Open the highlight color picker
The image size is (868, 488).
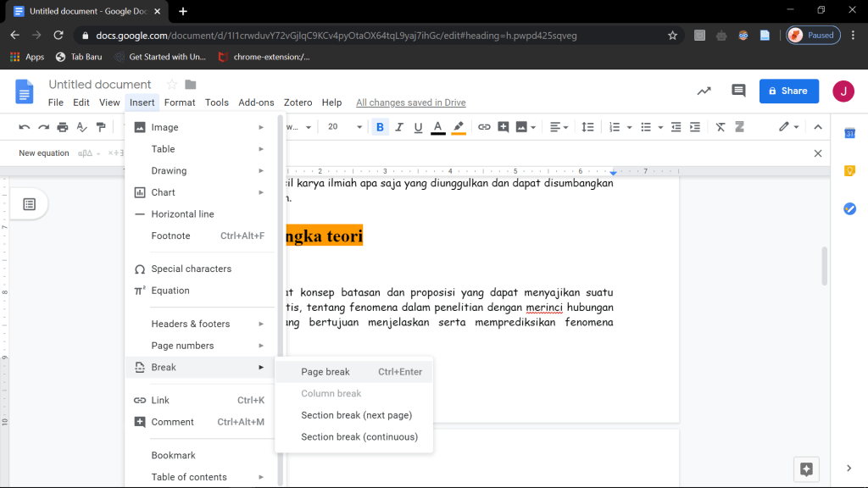pos(459,127)
